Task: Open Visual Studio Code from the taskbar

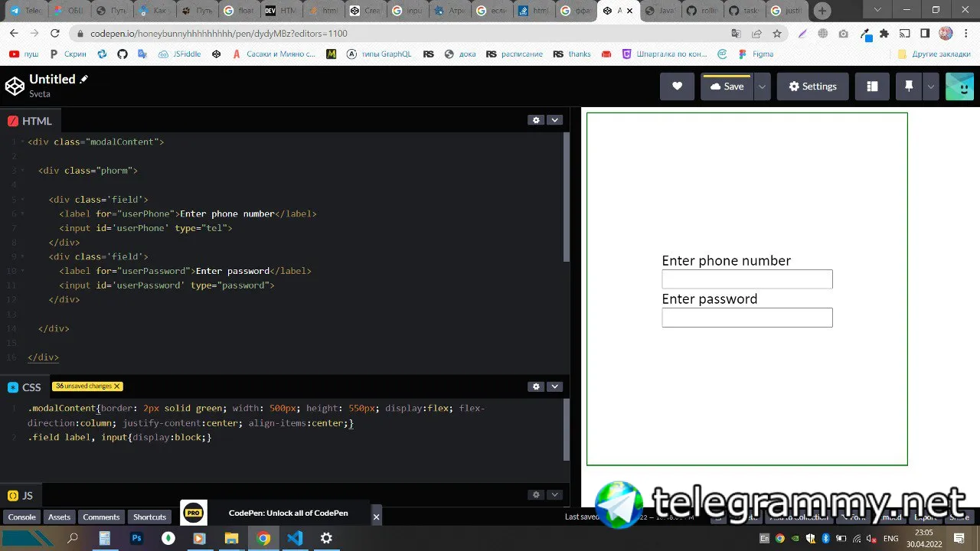Action: (295, 539)
